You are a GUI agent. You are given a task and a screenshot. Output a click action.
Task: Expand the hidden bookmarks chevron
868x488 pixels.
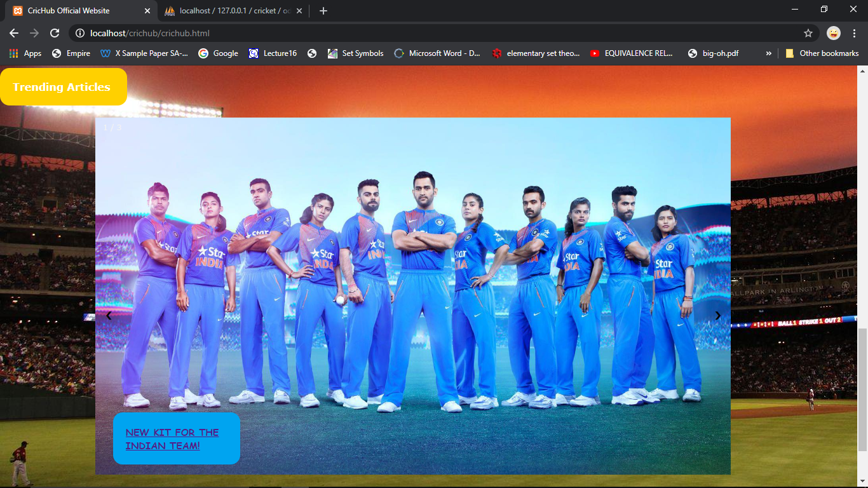tap(769, 53)
